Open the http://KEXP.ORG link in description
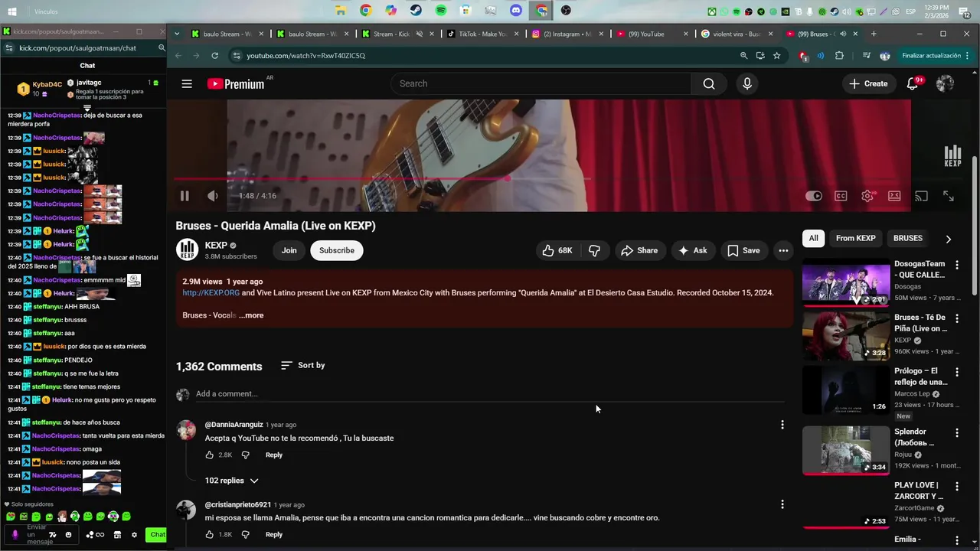Viewport: 980px width, 551px height. 211,292
